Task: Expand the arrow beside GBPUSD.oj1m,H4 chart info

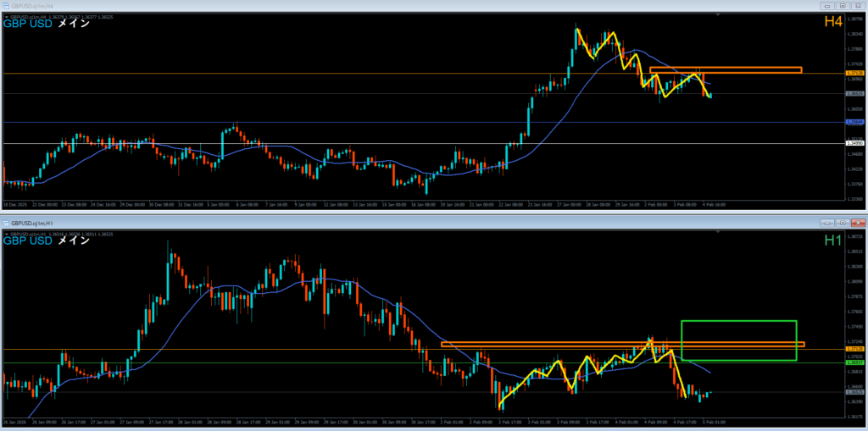Action: click(5, 15)
